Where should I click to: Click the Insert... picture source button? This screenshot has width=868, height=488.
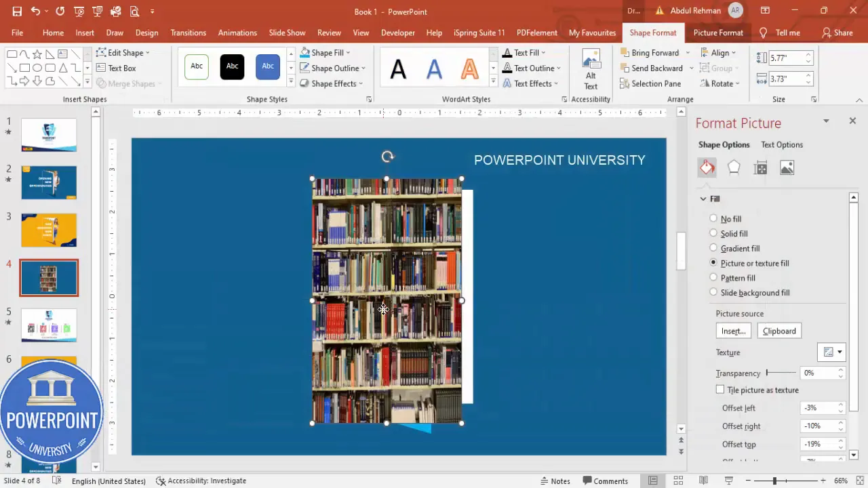pos(733,331)
